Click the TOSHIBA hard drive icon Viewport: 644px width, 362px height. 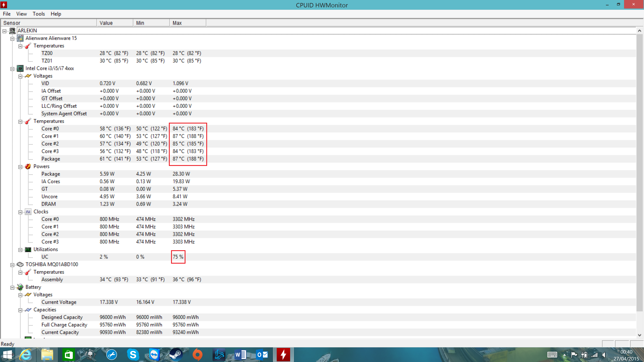(20, 264)
